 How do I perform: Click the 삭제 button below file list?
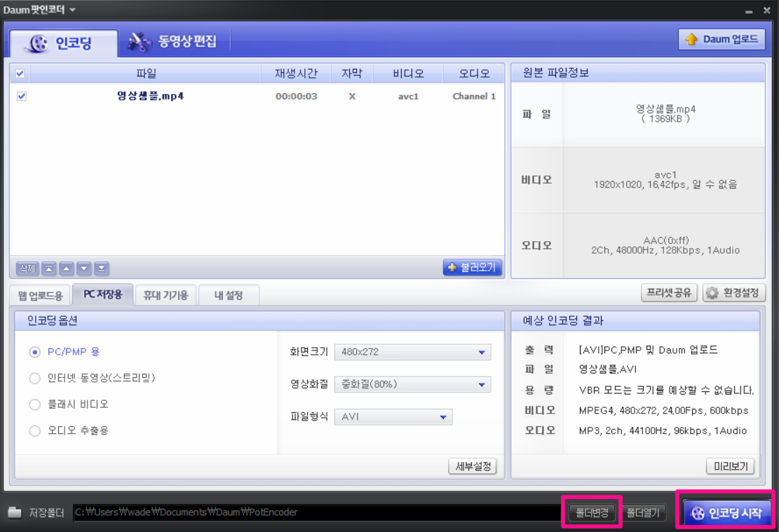[x=27, y=268]
